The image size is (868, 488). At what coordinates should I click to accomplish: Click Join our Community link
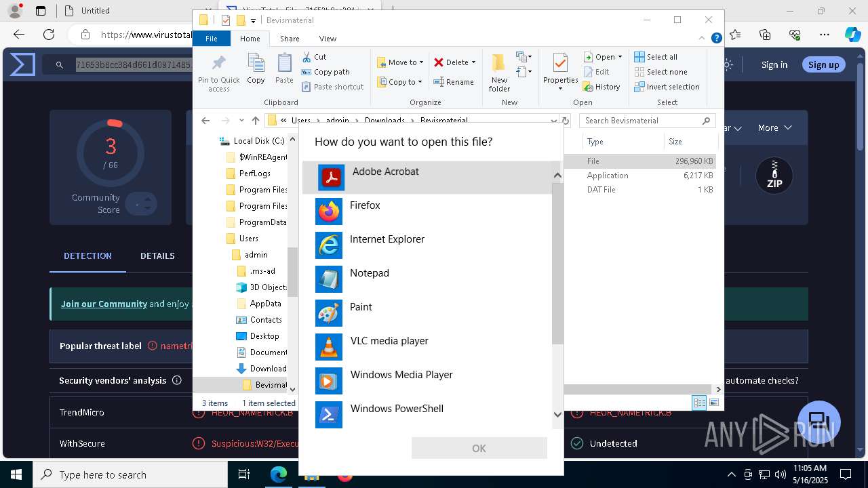(104, 304)
